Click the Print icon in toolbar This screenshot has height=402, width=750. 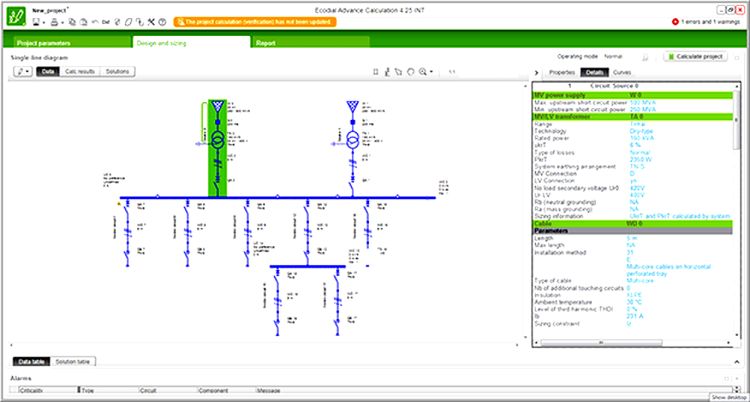pos(55,22)
